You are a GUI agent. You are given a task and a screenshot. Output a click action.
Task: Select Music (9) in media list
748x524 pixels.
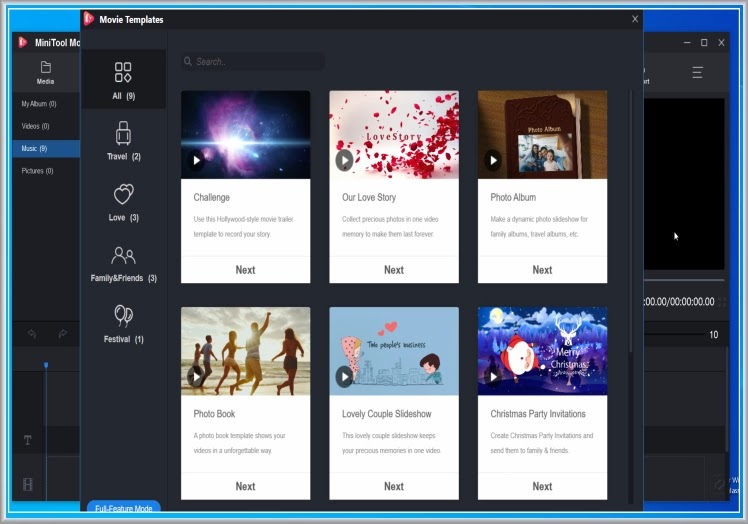click(46, 149)
